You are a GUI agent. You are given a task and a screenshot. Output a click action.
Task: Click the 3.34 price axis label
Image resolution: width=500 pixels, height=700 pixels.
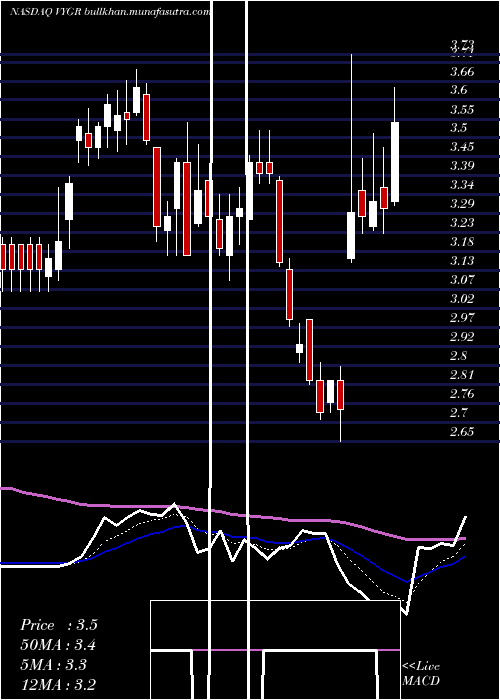pyautogui.click(x=462, y=185)
